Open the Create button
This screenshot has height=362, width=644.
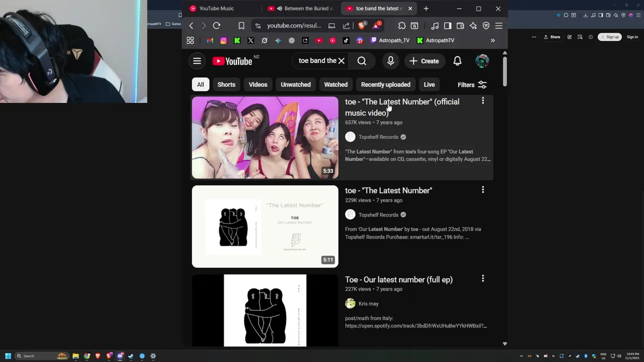(424, 61)
